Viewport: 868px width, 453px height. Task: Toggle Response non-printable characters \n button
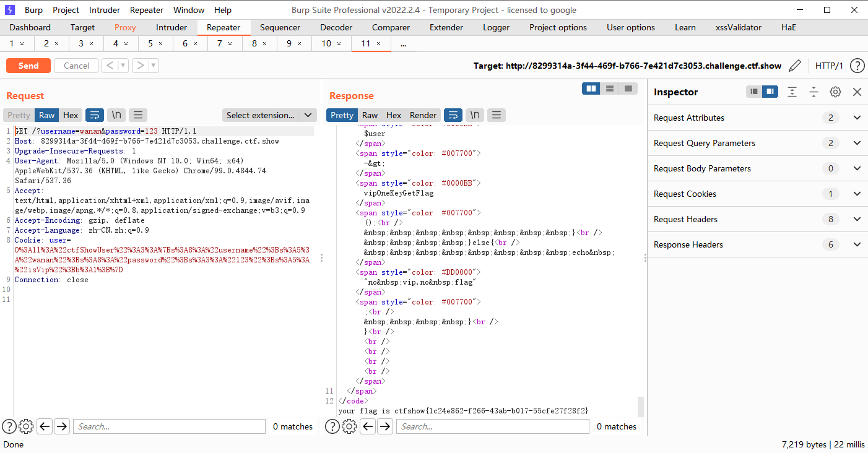point(475,115)
